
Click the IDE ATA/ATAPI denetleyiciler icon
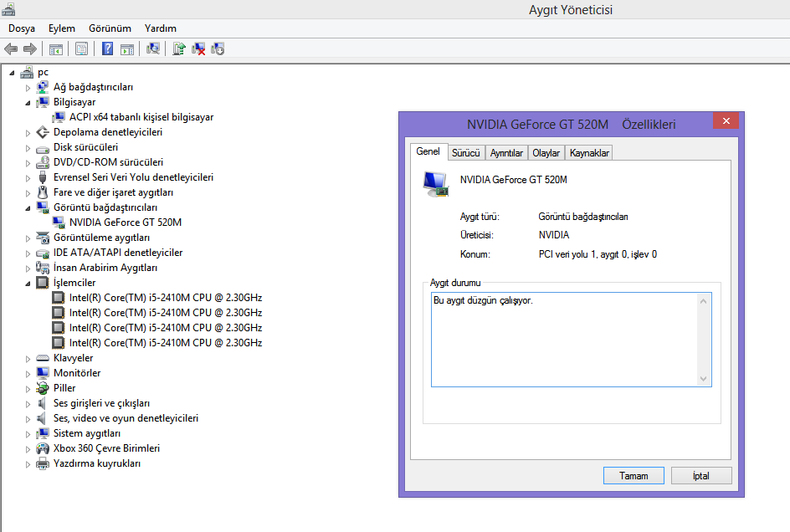[x=43, y=253]
